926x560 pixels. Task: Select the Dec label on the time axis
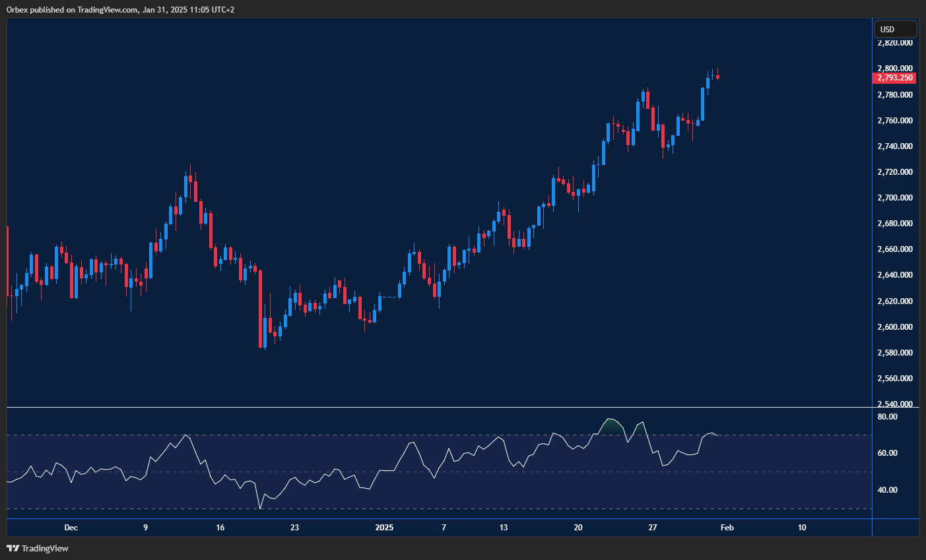(x=71, y=528)
